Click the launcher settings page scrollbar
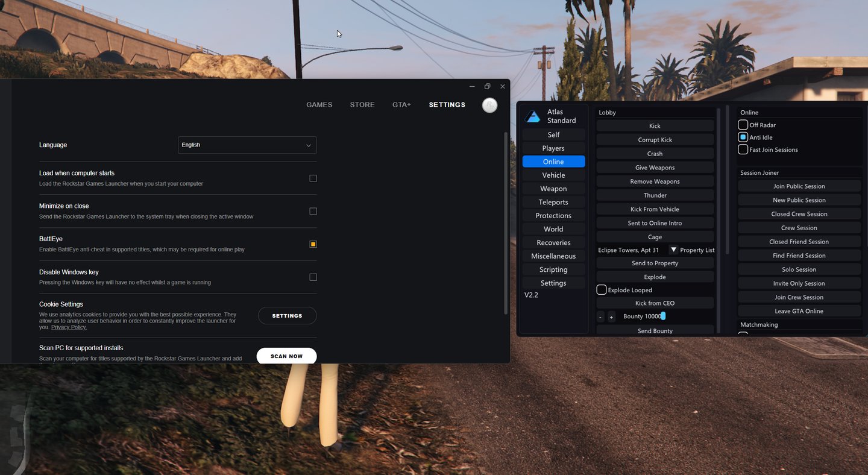868x475 pixels. 506,223
